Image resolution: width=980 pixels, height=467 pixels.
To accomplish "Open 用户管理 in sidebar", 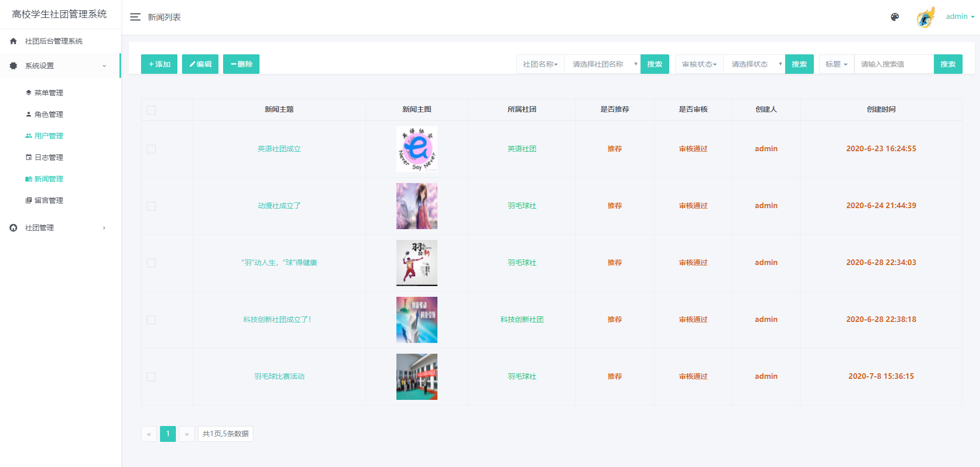I will pyautogui.click(x=49, y=136).
